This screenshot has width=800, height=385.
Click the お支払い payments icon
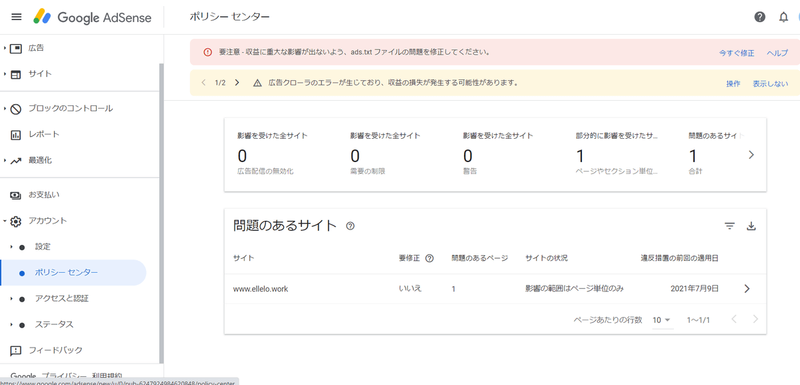16,195
